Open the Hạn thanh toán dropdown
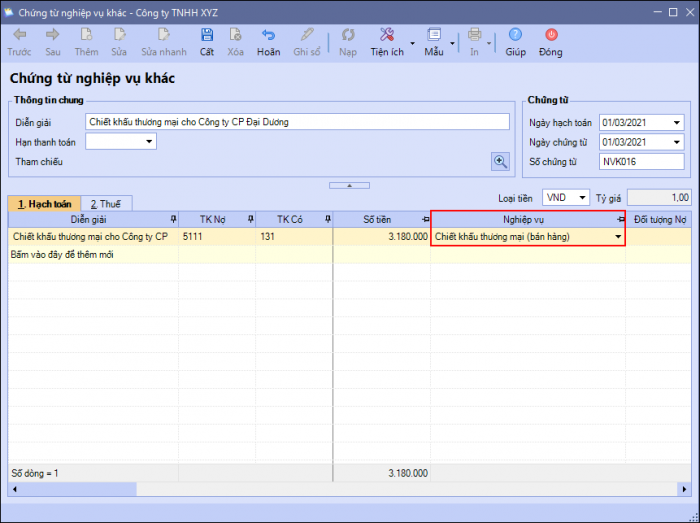The height and width of the screenshot is (523, 700). (150, 142)
